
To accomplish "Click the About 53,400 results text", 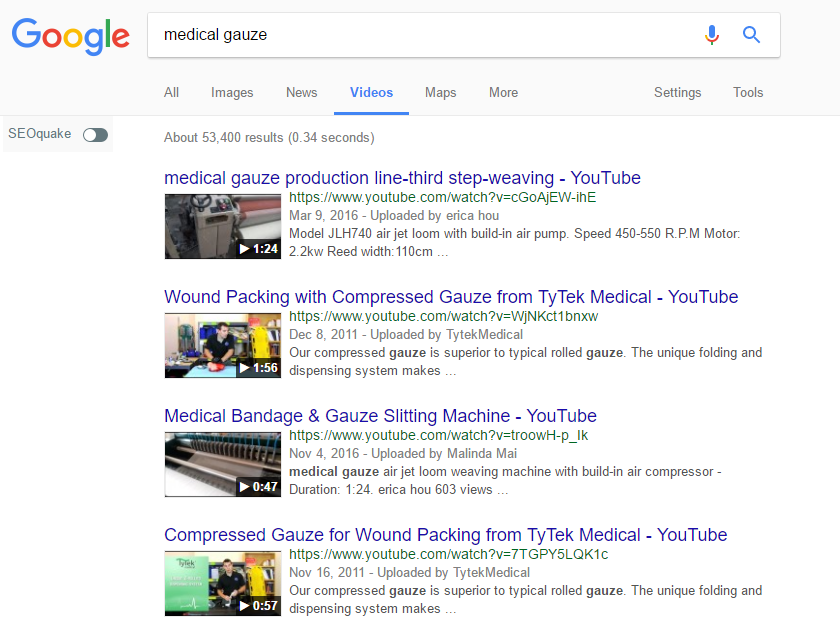I will click(269, 138).
